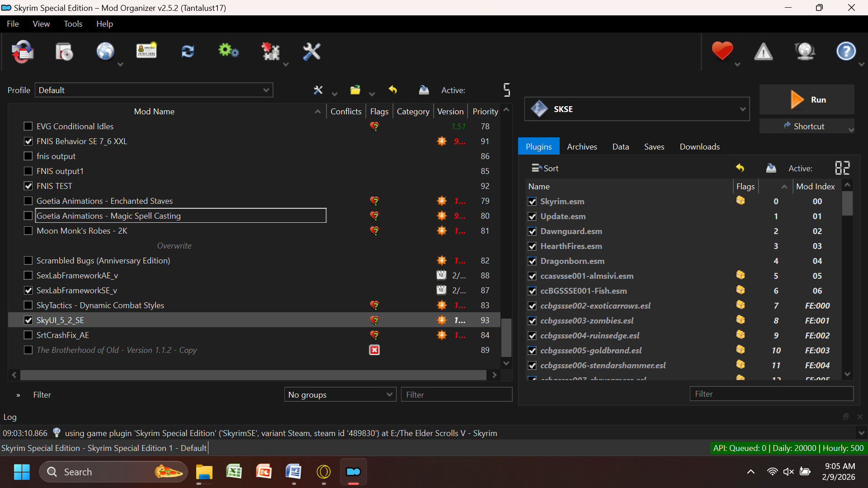Switch to the Downloads tab

(x=699, y=146)
